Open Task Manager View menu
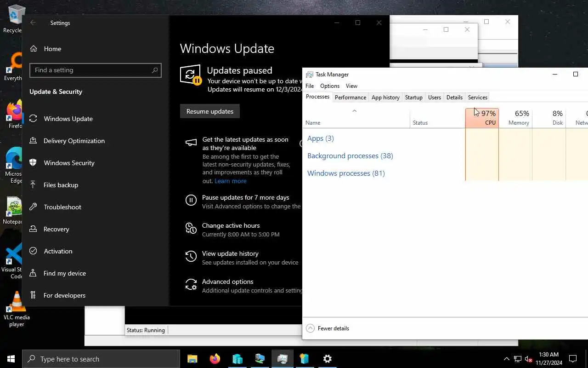 351,86
